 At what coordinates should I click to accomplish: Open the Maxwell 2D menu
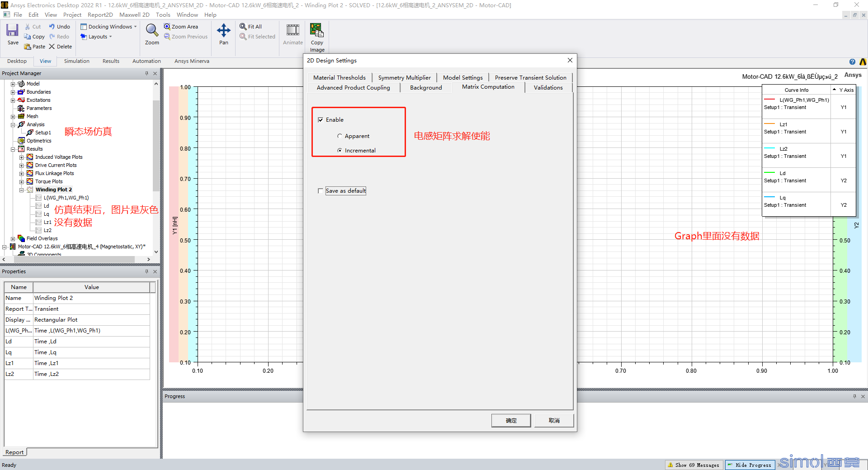pyautogui.click(x=134, y=15)
